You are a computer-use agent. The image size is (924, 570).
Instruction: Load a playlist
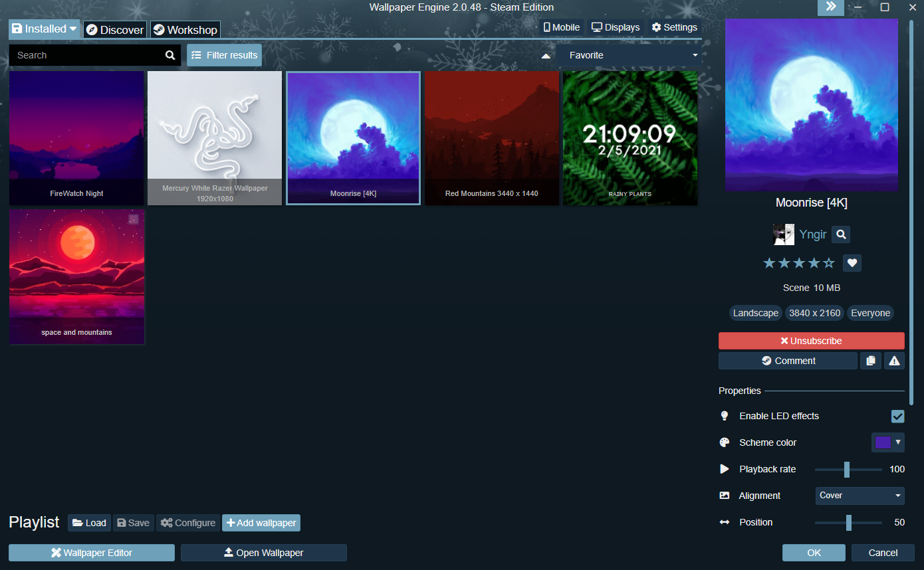(x=89, y=523)
